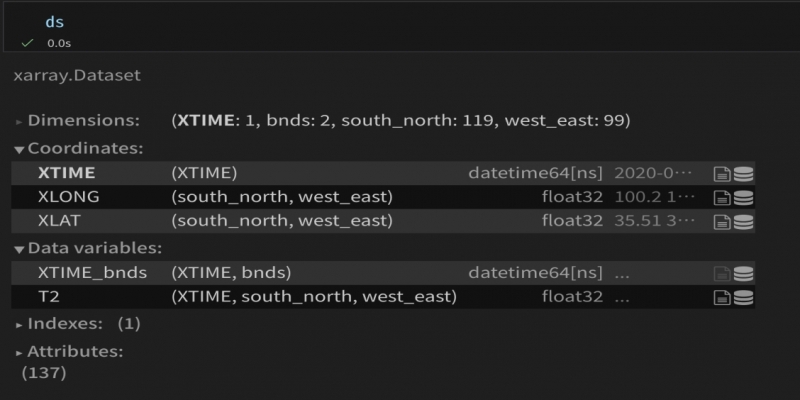Toggle the dimmed XTIME_bnds attributes icon
Viewport: 800px width, 400px height.
click(x=722, y=273)
